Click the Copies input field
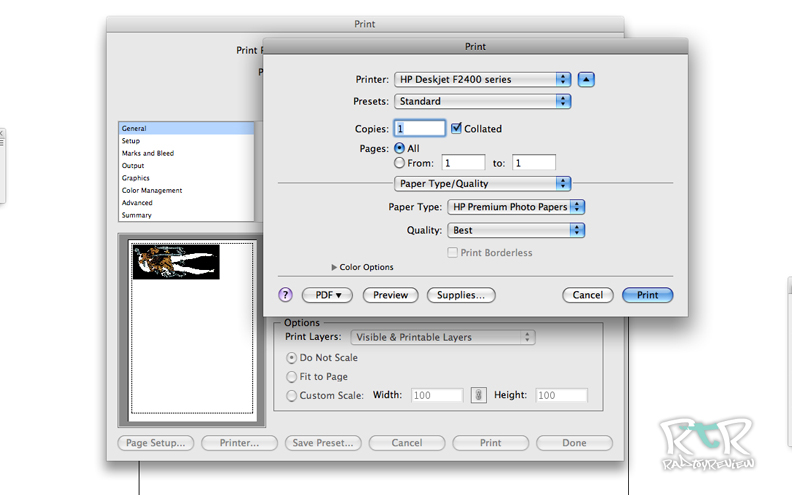The image size is (792, 495). pyautogui.click(x=420, y=128)
